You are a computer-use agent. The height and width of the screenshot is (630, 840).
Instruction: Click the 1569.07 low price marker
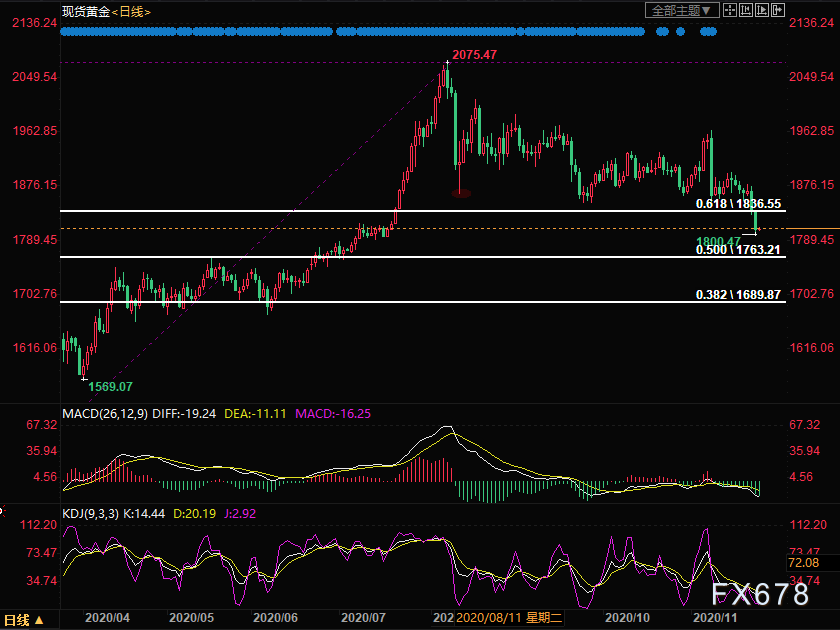(x=110, y=386)
